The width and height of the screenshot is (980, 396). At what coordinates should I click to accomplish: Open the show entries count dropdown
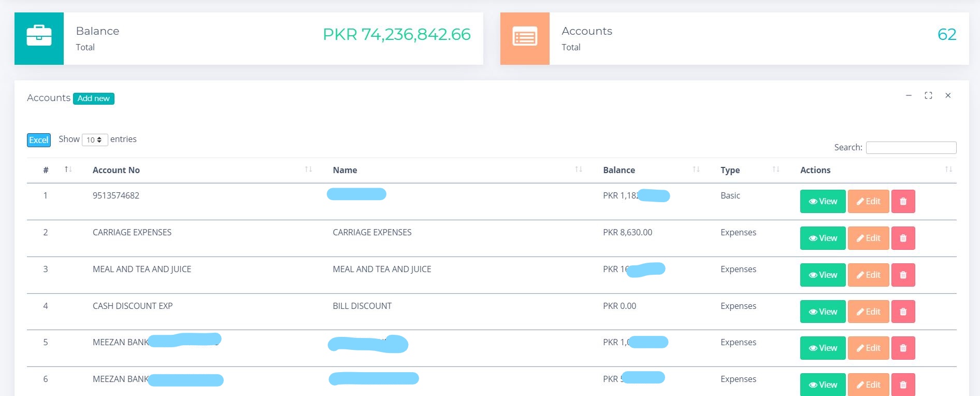coord(94,140)
